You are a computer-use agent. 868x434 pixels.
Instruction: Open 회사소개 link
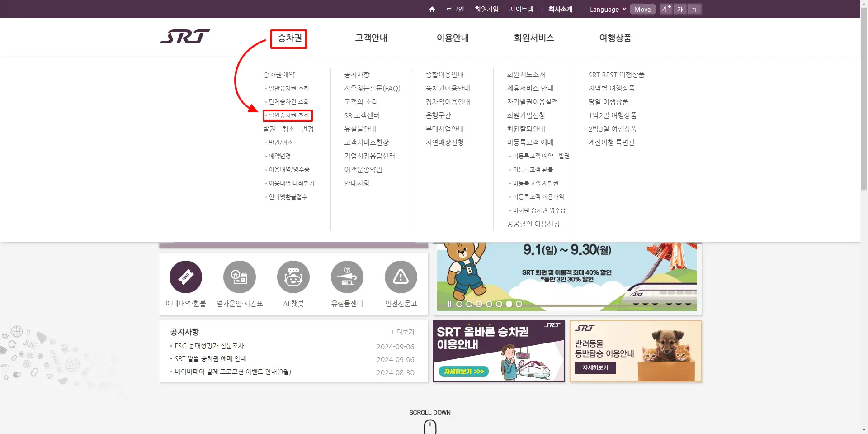pyautogui.click(x=560, y=9)
